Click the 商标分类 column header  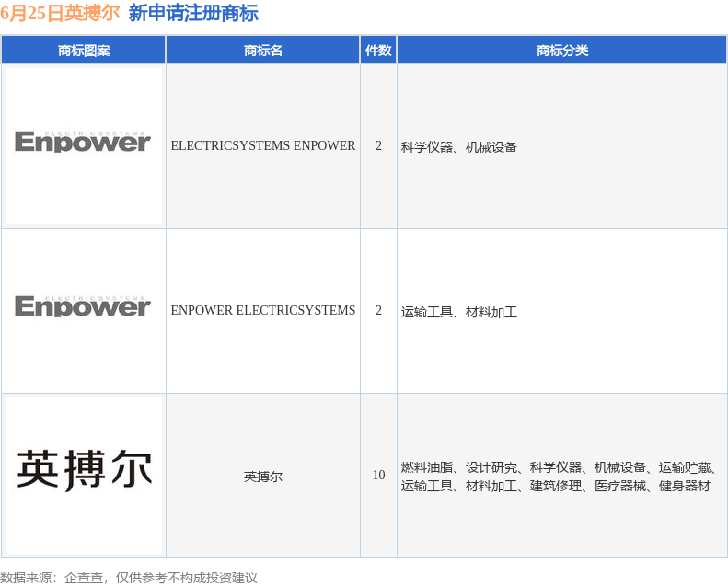(562, 50)
